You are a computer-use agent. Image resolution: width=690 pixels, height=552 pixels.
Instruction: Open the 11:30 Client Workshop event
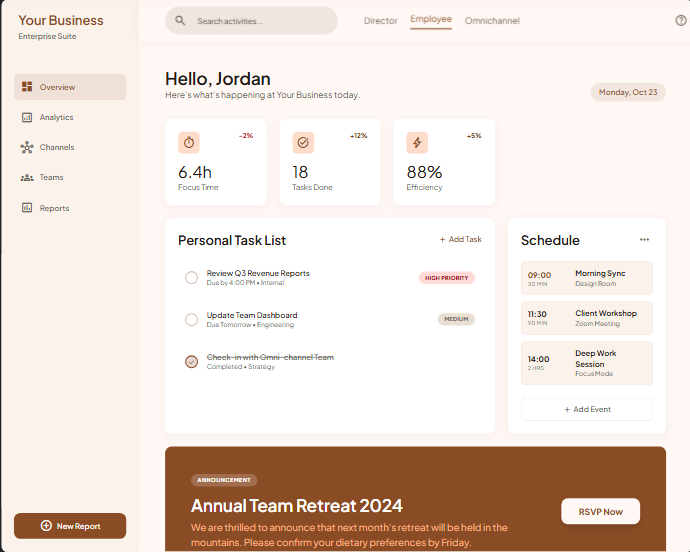click(587, 318)
